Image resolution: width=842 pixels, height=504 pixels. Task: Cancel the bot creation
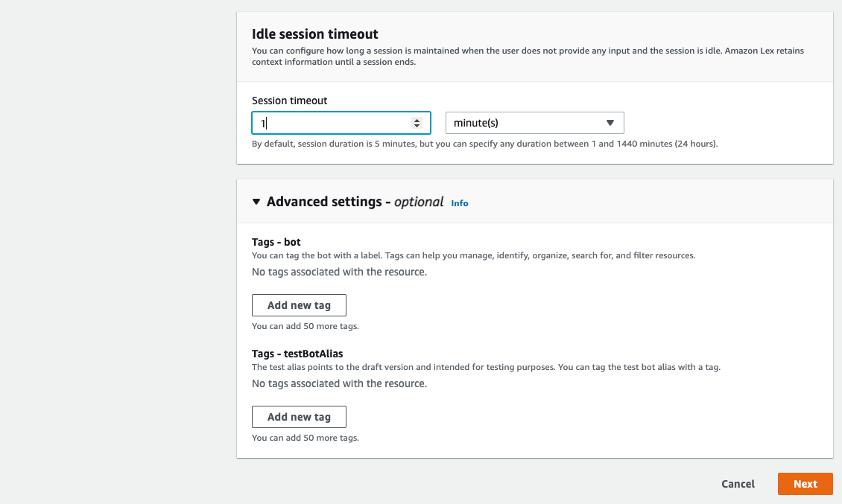tap(738, 484)
